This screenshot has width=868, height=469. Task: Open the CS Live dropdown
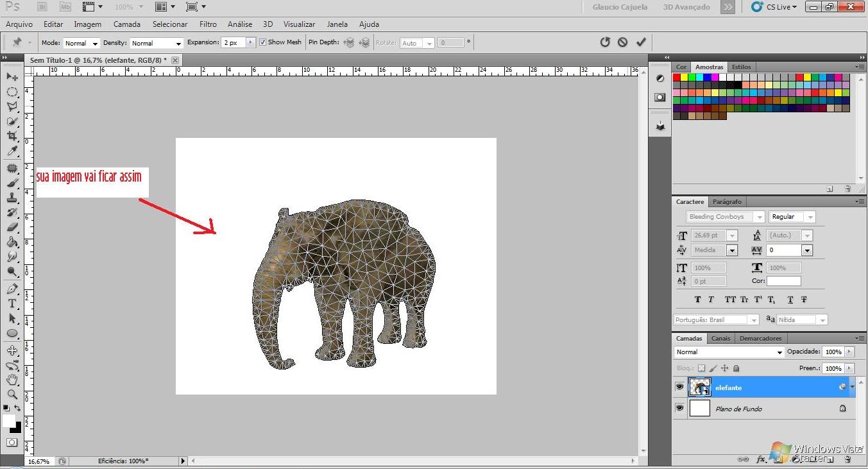774,7
